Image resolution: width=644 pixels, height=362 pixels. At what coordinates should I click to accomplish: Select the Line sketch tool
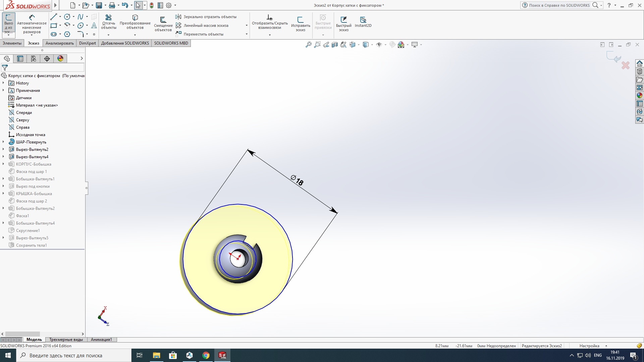click(54, 17)
